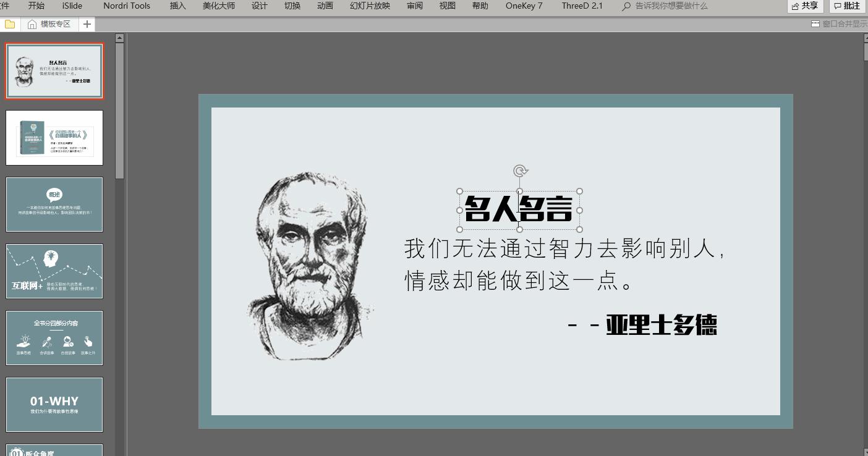
Task: Open the 幻灯片放映 ribbon tab
Action: (x=369, y=6)
